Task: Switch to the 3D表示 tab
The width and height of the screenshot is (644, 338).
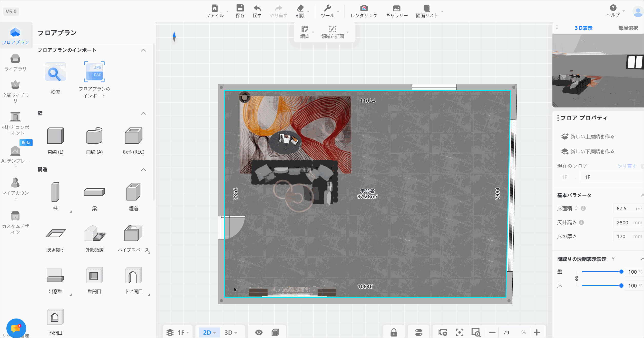Action: (x=583, y=28)
